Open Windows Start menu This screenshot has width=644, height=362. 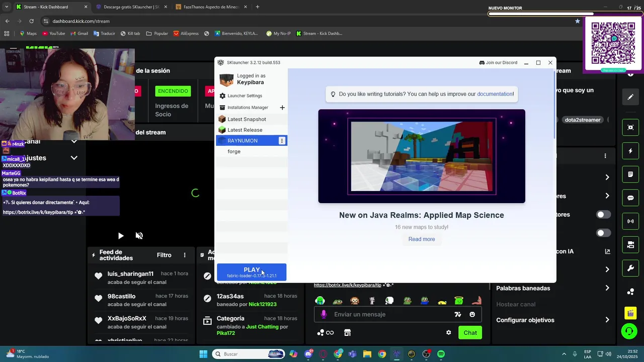(x=203, y=354)
